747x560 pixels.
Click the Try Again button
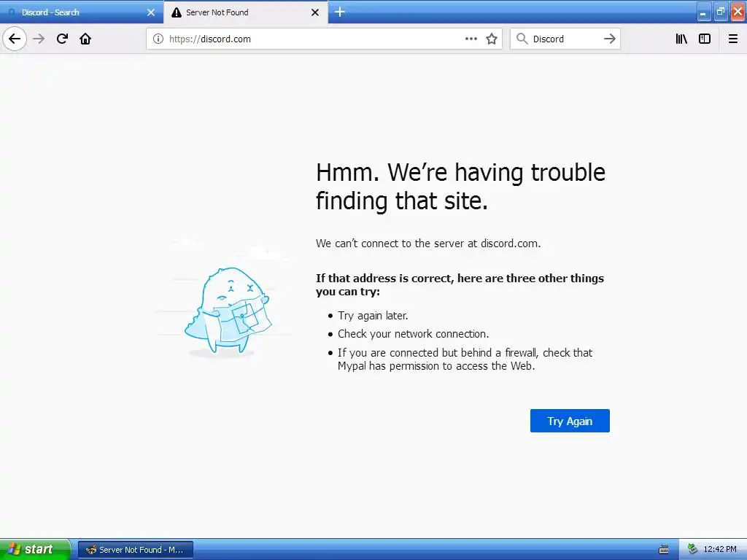click(x=570, y=421)
